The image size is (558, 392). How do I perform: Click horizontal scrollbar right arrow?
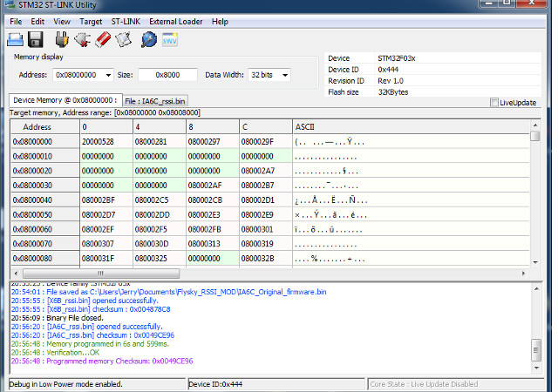click(x=523, y=274)
